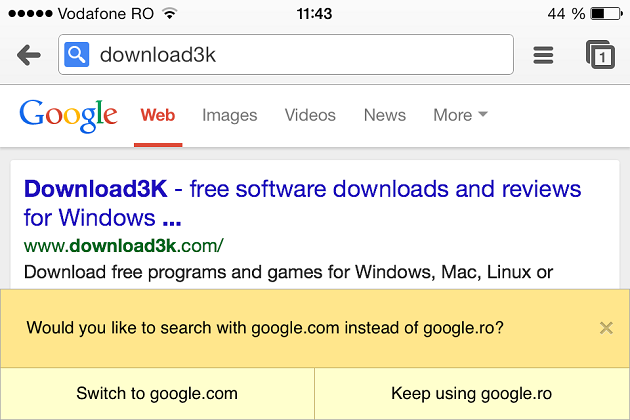The image size is (630, 420).
Task: Dismiss the google.com prompt with X
Action: click(x=606, y=328)
